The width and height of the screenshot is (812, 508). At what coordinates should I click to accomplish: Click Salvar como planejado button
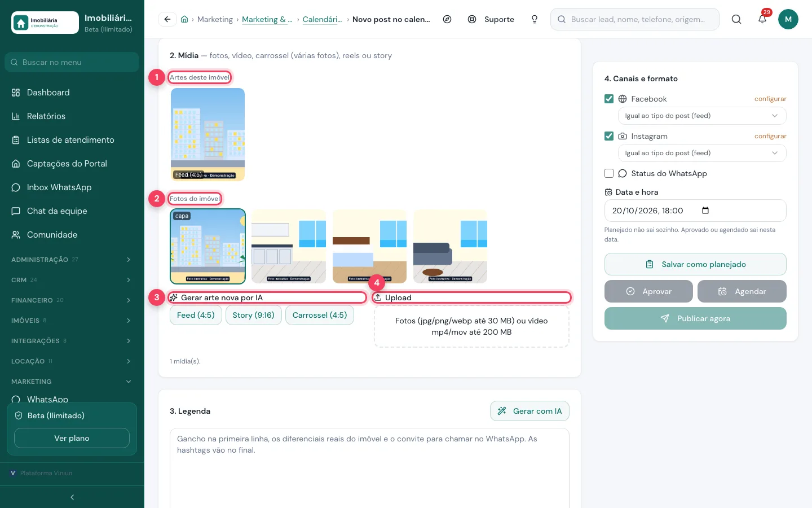[x=695, y=264]
